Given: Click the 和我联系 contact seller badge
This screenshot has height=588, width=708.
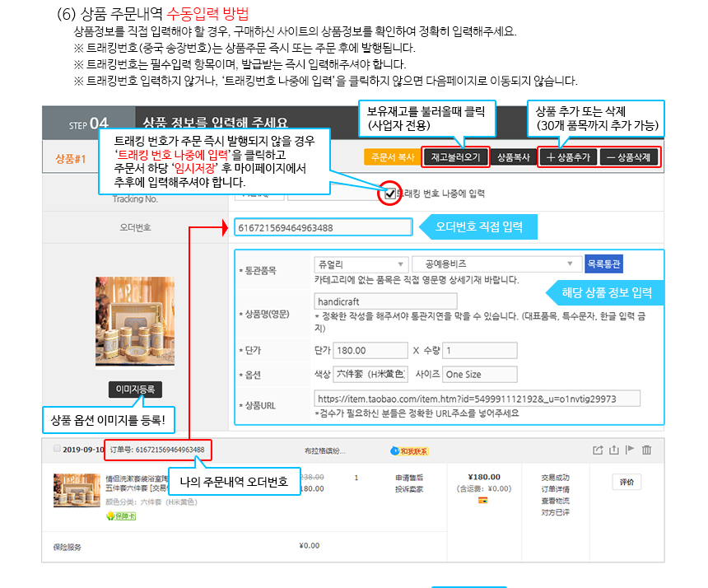Looking at the screenshot, I should click(x=409, y=450).
